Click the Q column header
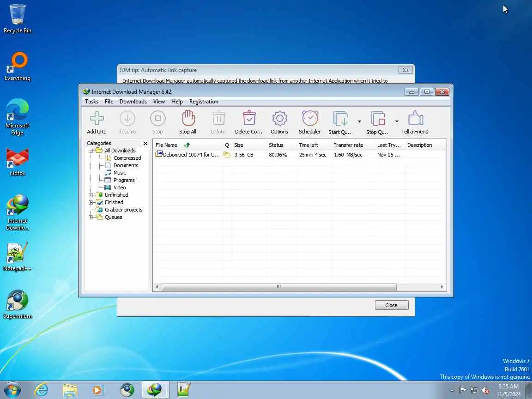The image size is (532, 399). click(x=227, y=145)
